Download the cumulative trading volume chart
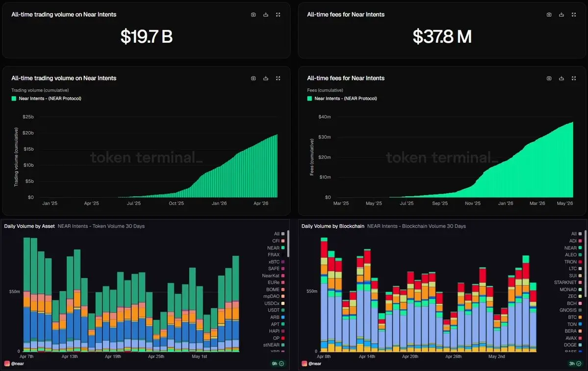This screenshot has width=588, height=371. (x=266, y=79)
